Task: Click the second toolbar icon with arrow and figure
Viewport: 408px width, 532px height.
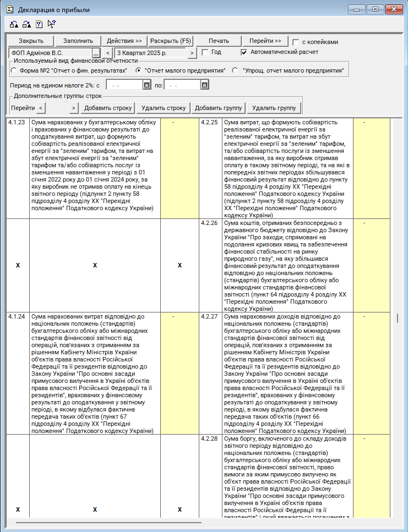Action: point(26,24)
